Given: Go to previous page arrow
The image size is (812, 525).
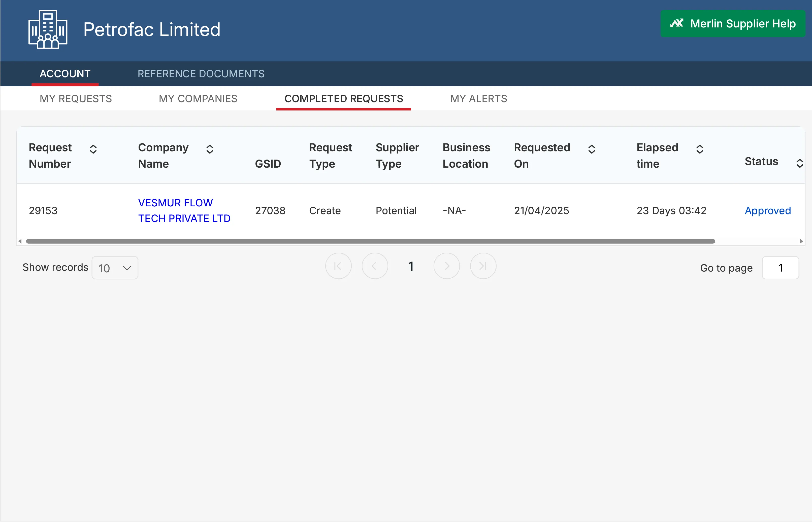Looking at the screenshot, I should coord(375,266).
